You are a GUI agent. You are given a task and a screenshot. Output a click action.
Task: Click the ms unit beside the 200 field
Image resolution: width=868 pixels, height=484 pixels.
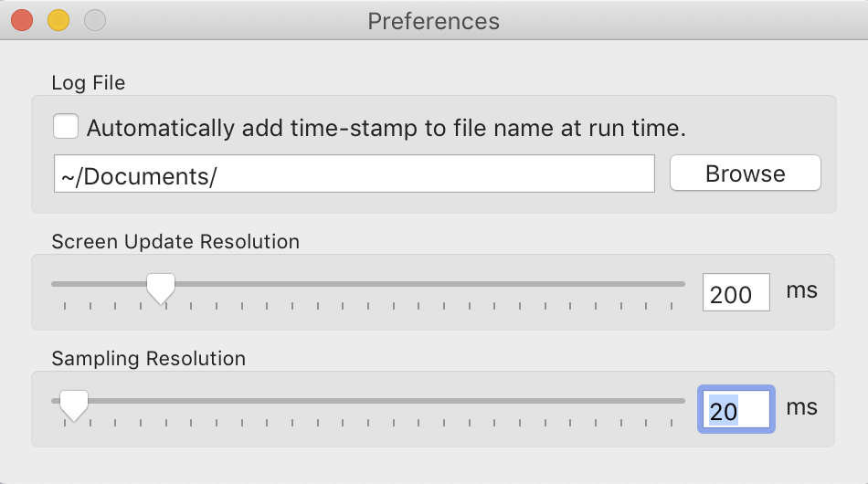[801, 291]
